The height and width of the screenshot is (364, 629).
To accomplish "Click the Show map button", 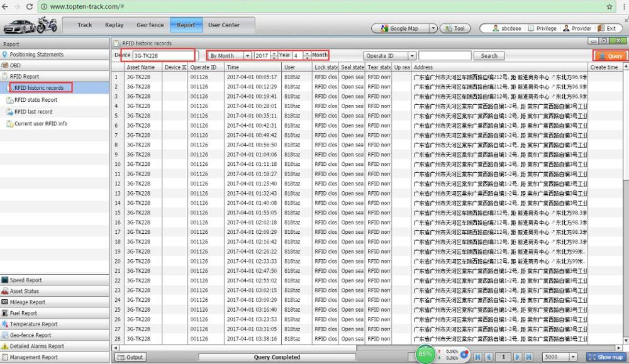I will click(x=606, y=357).
